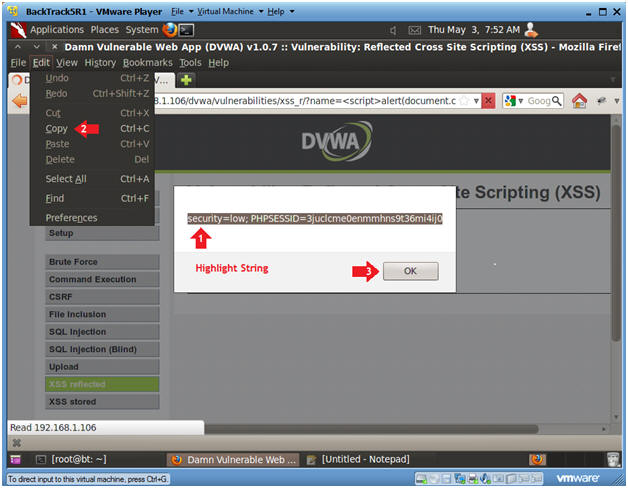Open a new tab with green plus
628x488 pixels.
click(186, 80)
